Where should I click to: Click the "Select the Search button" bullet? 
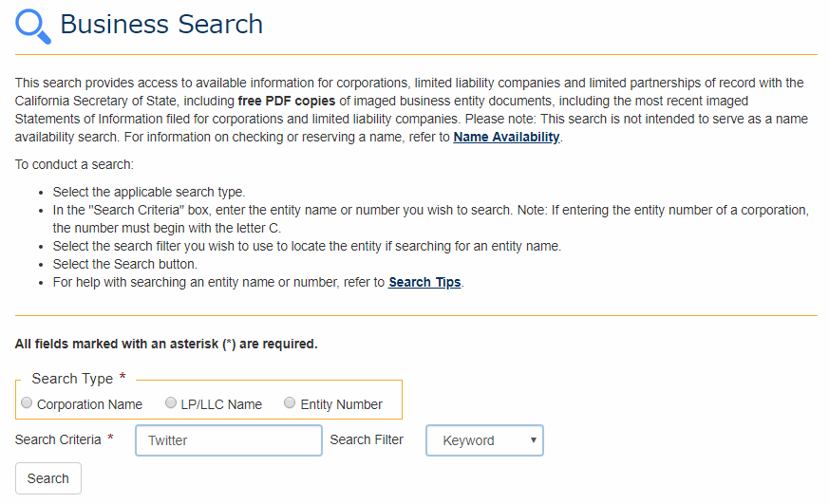125,264
